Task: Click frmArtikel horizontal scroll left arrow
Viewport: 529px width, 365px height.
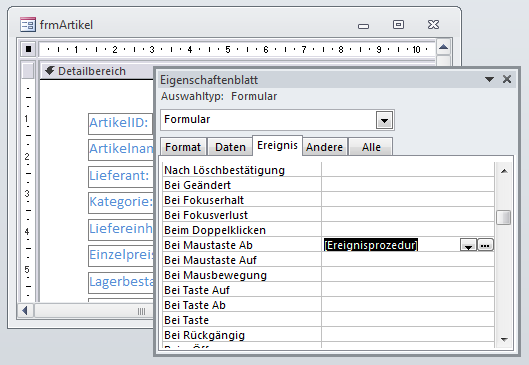Action: [25, 311]
